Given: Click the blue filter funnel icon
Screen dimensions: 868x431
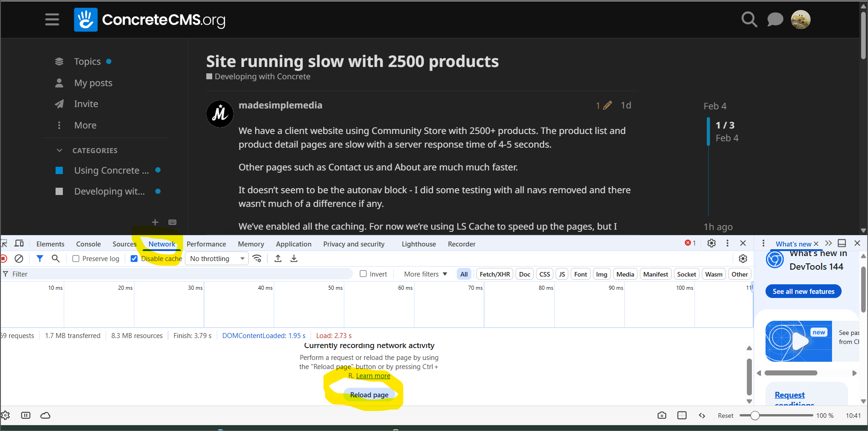Looking at the screenshot, I should (40, 259).
